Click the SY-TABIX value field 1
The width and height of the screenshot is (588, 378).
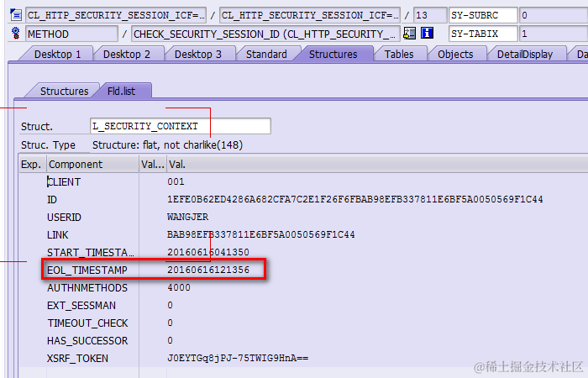click(554, 34)
